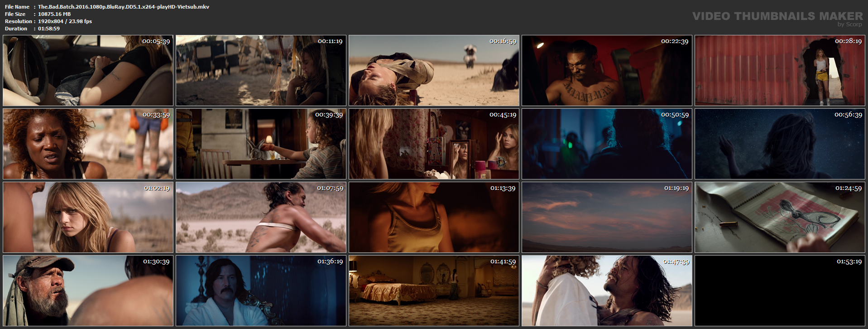
Task: Select the thumbnail timestamped 01:30:39
Action: [x=88, y=291]
